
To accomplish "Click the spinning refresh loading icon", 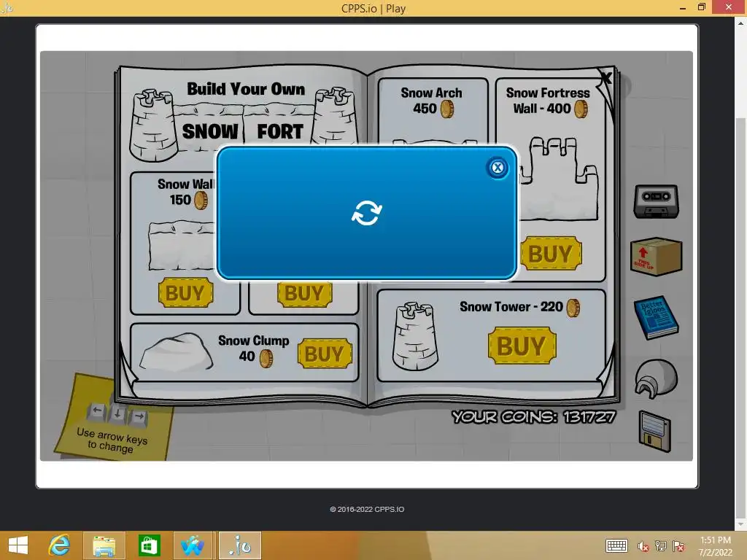I will click(366, 212).
